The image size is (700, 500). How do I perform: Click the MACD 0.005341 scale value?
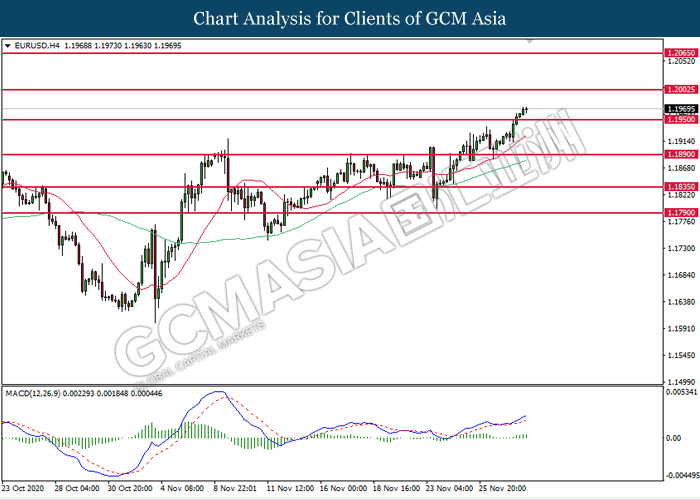pyautogui.click(x=681, y=392)
